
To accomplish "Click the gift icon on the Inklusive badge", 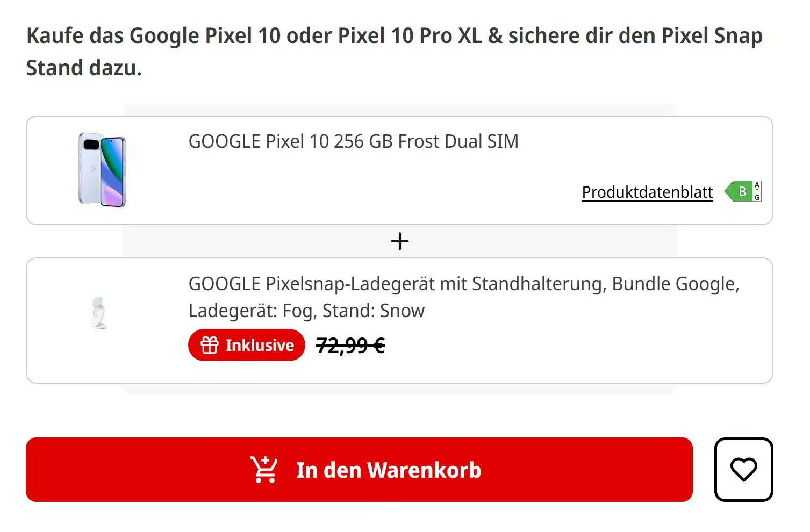I will (211, 345).
